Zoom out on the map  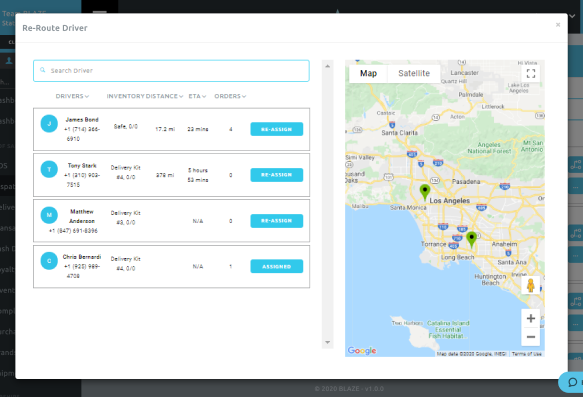click(x=531, y=337)
